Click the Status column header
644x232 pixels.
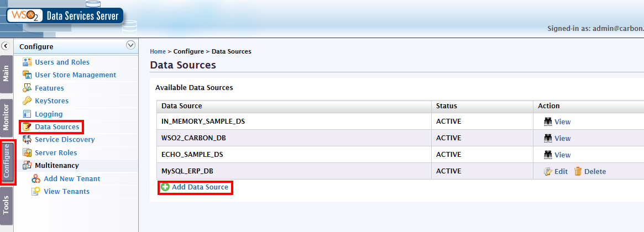pos(482,106)
